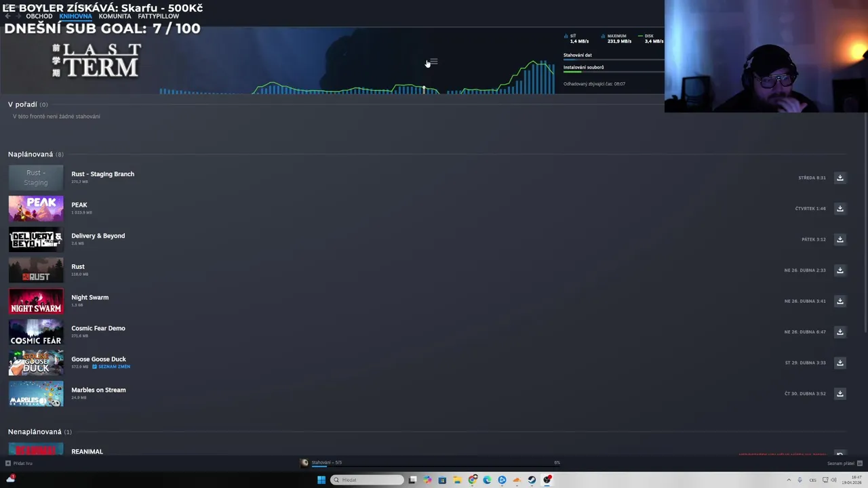Click the Instalování souborů progress bar
Screen dimensions: 868x488
613,72
